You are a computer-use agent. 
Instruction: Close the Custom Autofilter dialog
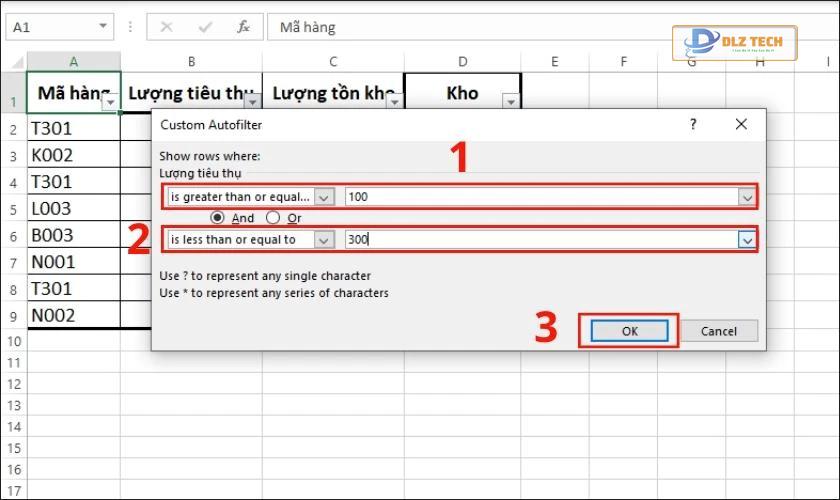click(741, 124)
